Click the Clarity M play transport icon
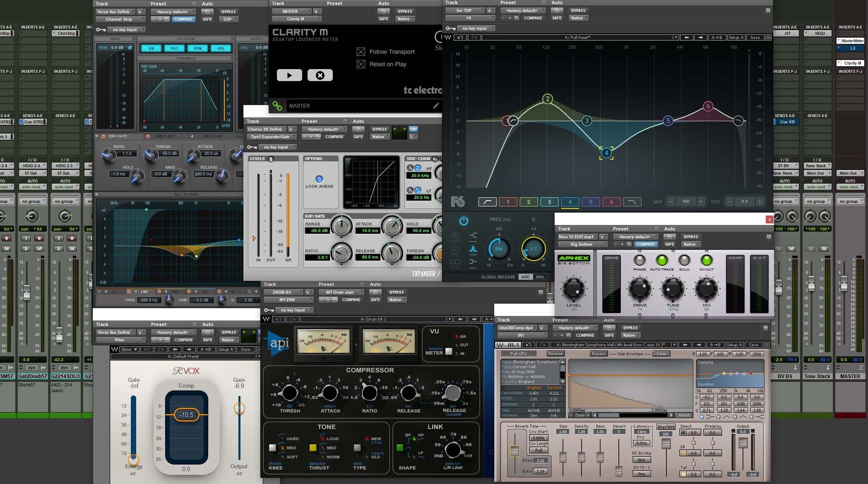Screen dimensions: 868x484 [289, 75]
